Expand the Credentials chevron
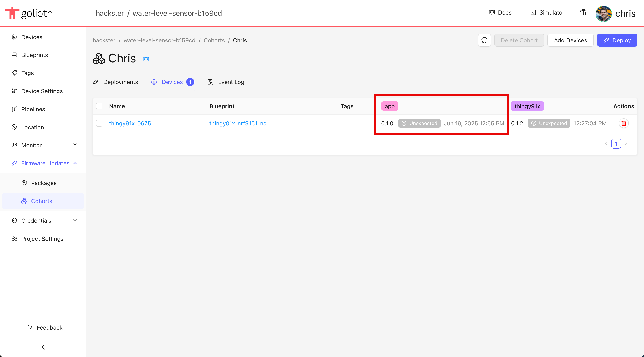 pos(75,220)
